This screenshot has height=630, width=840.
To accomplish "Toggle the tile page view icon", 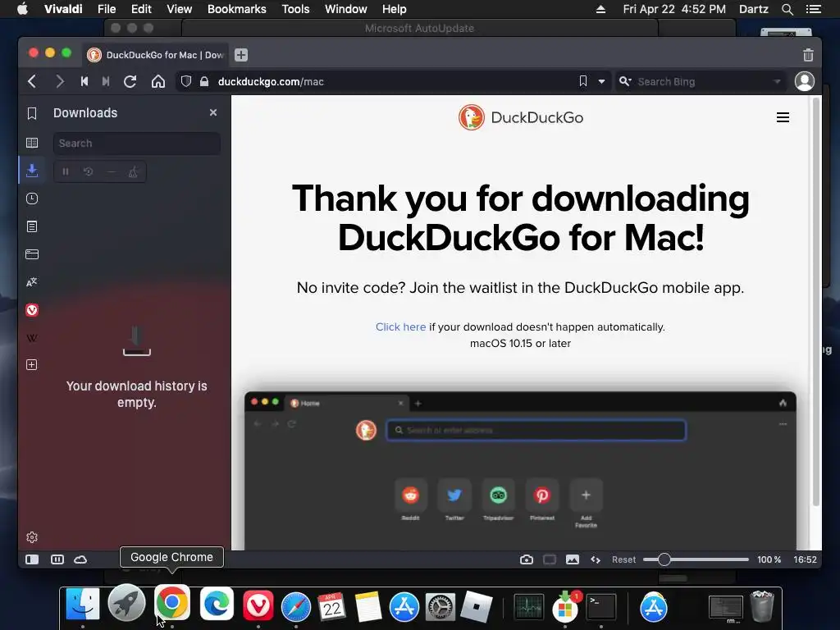I will point(550,559).
